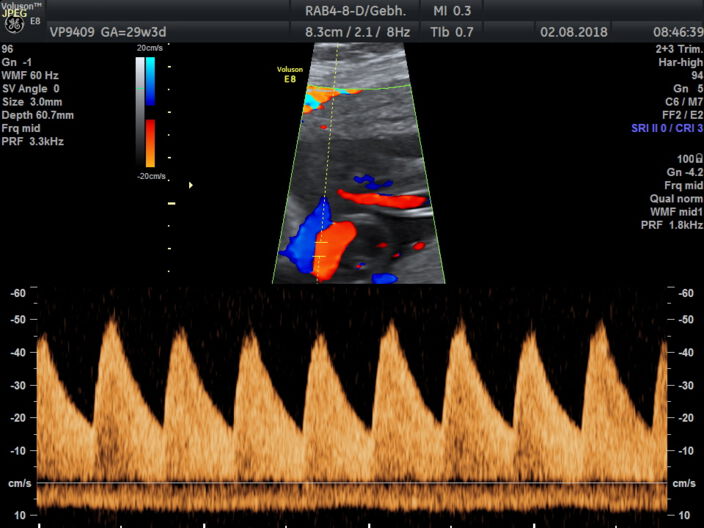Viewport: 704px width, 528px height.
Task: Click the 'SV Angle 0' setting
Action: pyautogui.click(x=31, y=89)
